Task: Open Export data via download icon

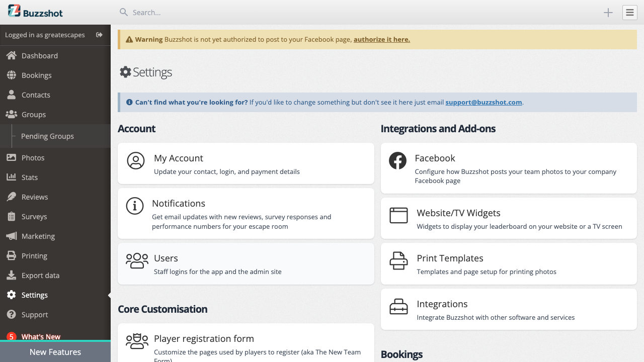Action: [11, 275]
